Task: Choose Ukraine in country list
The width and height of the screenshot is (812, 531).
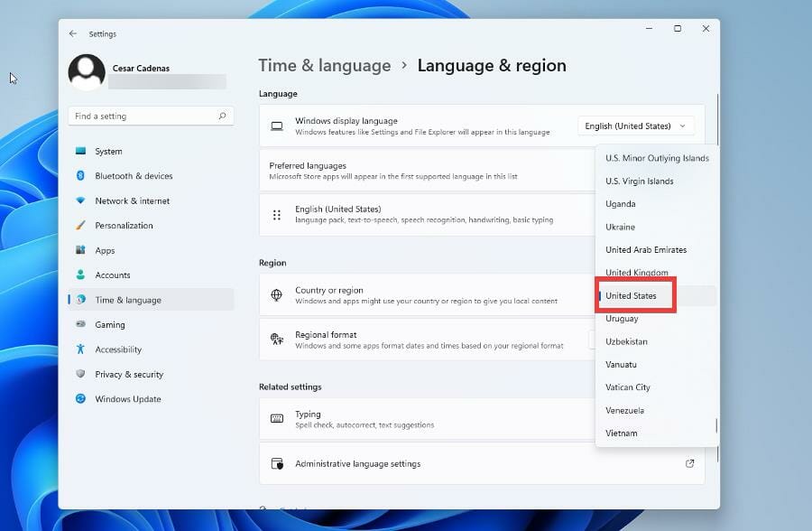Action: coord(657,227)
